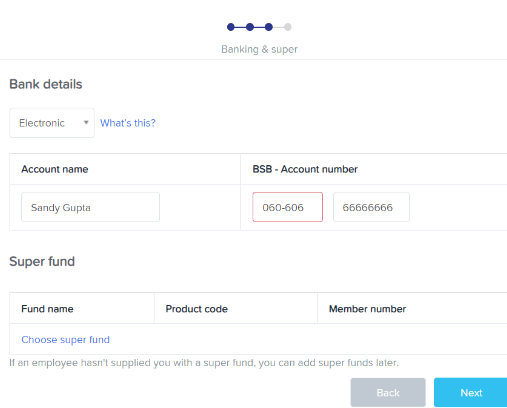The height and width of the screenshot is (408, 507).
Task: Open the What's this? help link
Action: point(128,123)
